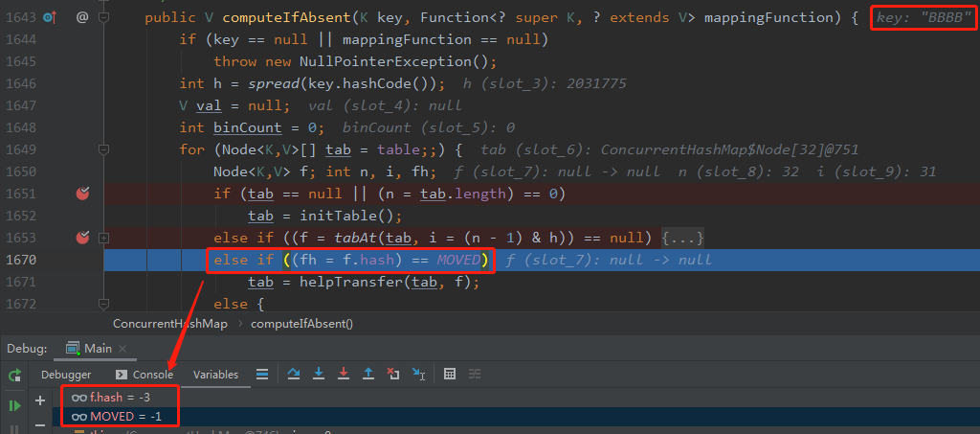Click the computeIfAbsent() breadcrumb
Image resolution: width=980 pixels, height=434 pixels.
[301, 324]
